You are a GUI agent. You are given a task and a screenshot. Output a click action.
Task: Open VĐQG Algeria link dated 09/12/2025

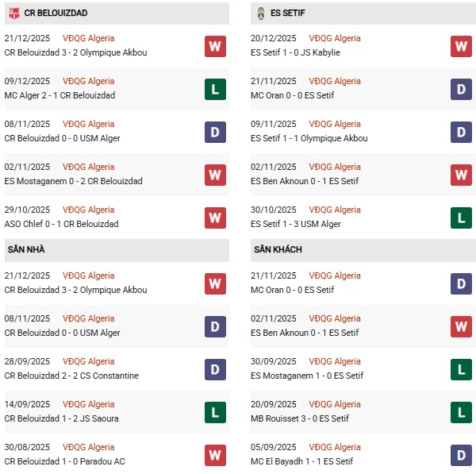tap(89, 81)
